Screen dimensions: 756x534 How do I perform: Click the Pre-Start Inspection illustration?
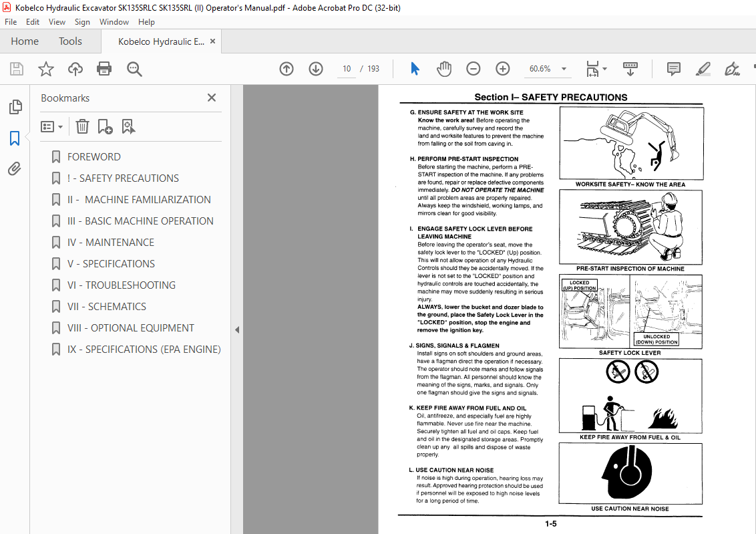coord(630,227)
